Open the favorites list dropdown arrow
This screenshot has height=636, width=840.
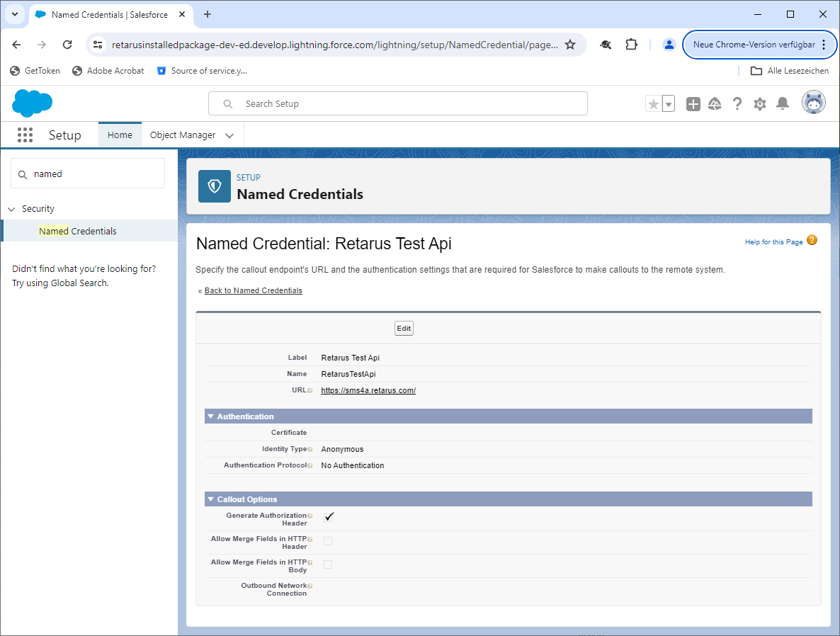click(x=669, y=104)
